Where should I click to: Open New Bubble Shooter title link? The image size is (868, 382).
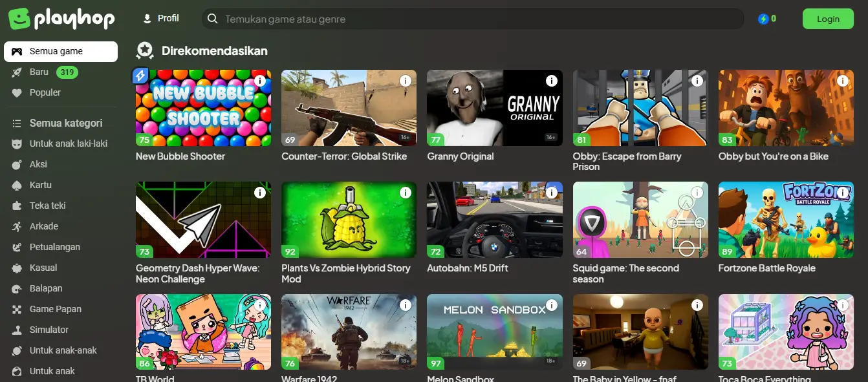pyautogui.click(x=180, y=156)
